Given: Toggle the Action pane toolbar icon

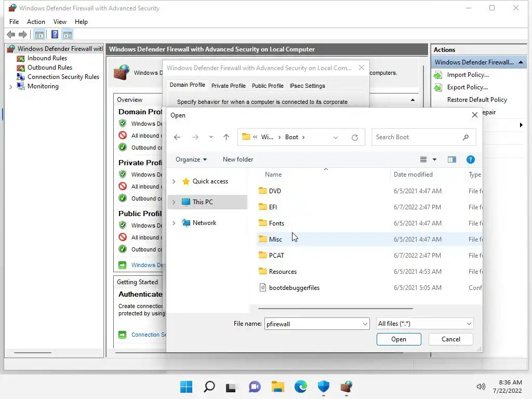Looking at the screenshot, I should click(68, 35).
